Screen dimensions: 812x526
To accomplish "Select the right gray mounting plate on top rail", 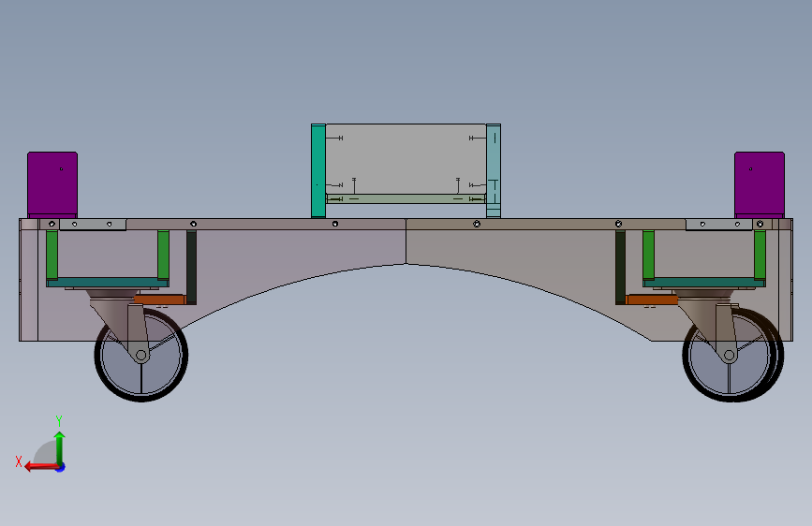I will click(x=718, y=225).
